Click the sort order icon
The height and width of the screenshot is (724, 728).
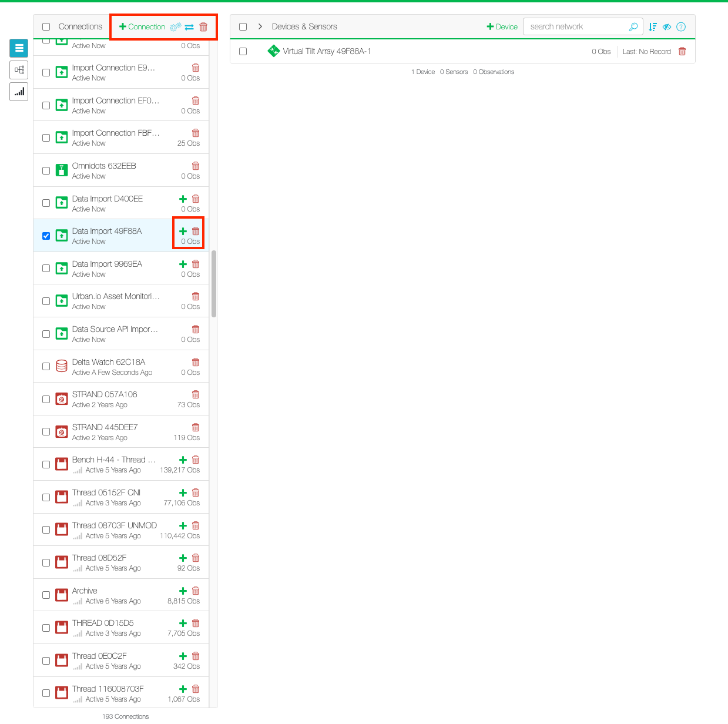point(653,26)
